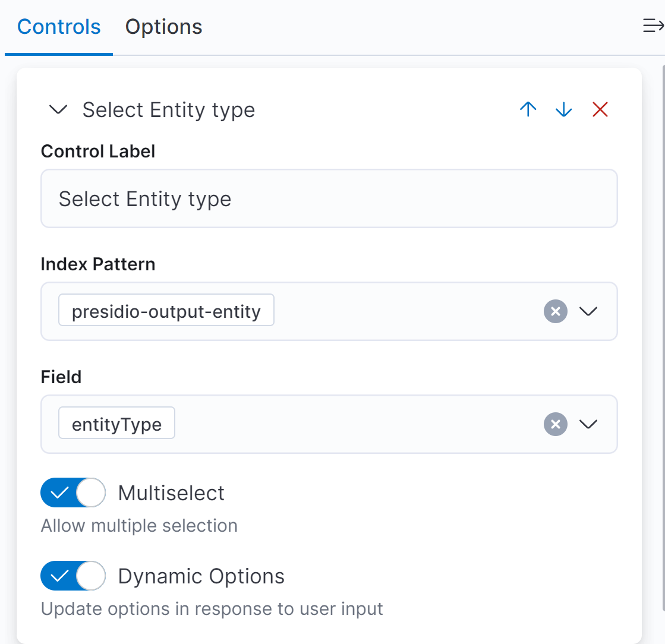The width and height of the screenshot is (665, 644).
Task: Click the presidio-output-entity badge
Action: tap(166, 310)
